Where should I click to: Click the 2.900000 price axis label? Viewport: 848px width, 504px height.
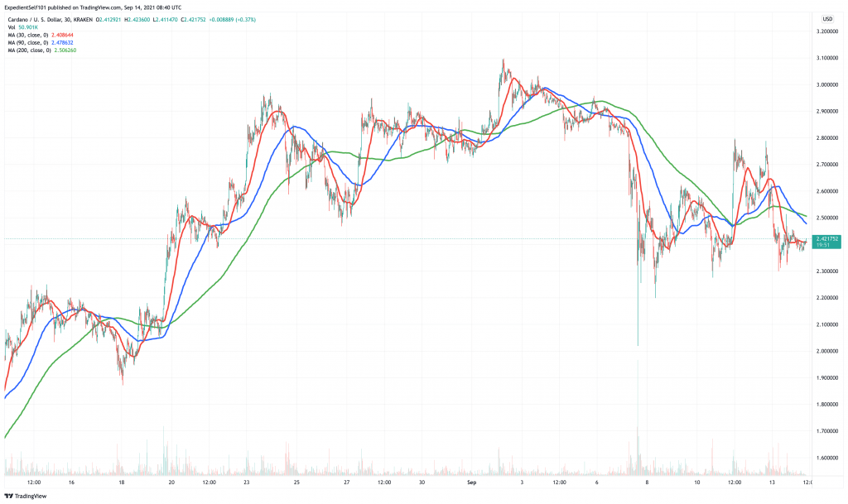click(x=827, y=111)
